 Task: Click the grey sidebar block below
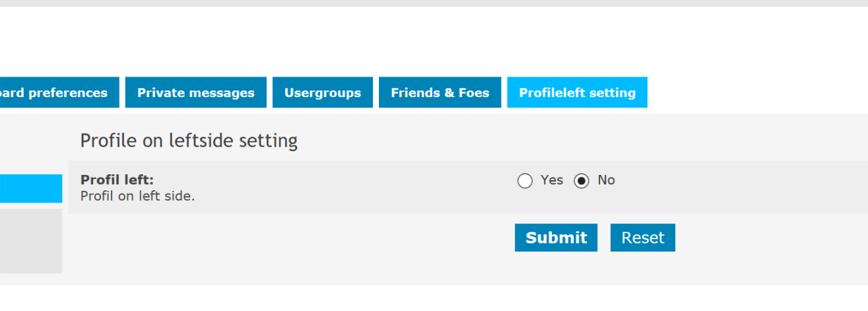(x=31, y=241)
